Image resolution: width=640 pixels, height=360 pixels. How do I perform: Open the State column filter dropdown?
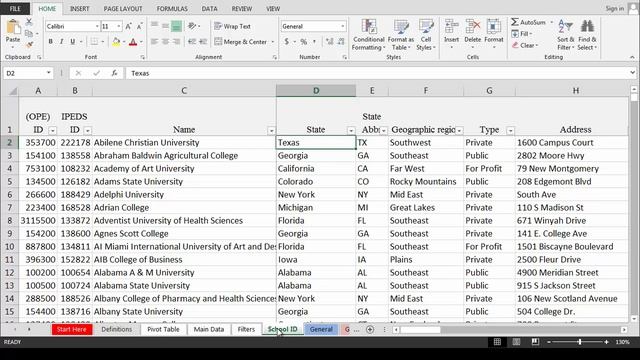[x=351, y=131]
